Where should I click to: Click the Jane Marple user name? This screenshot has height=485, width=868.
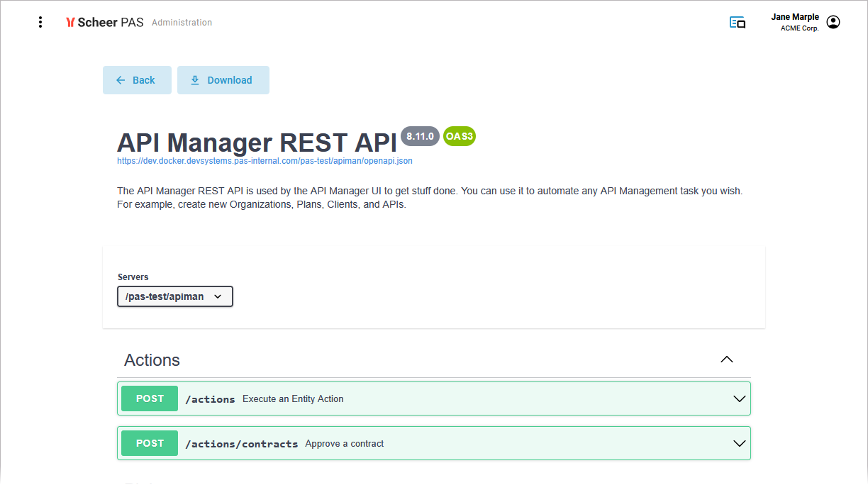(x=794, y=17)
